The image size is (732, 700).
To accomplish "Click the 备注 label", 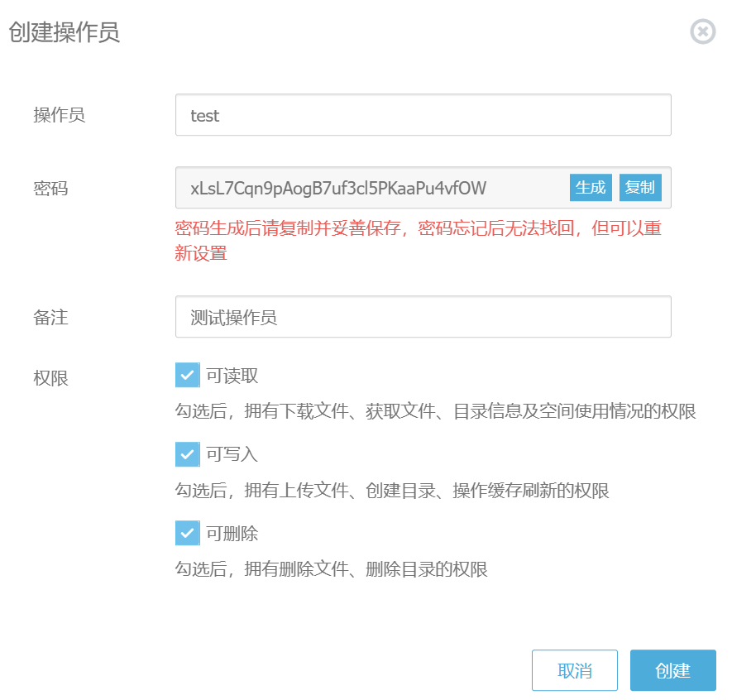I will coord(50,318).
